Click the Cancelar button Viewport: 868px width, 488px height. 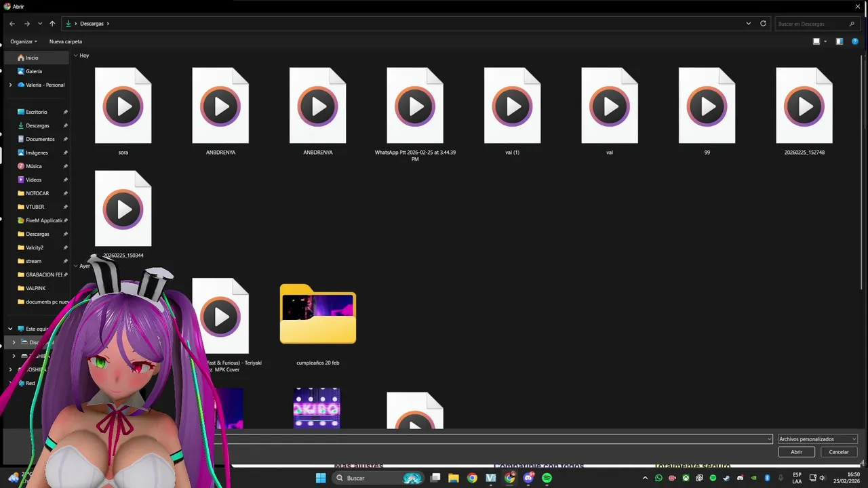(839, 452)
